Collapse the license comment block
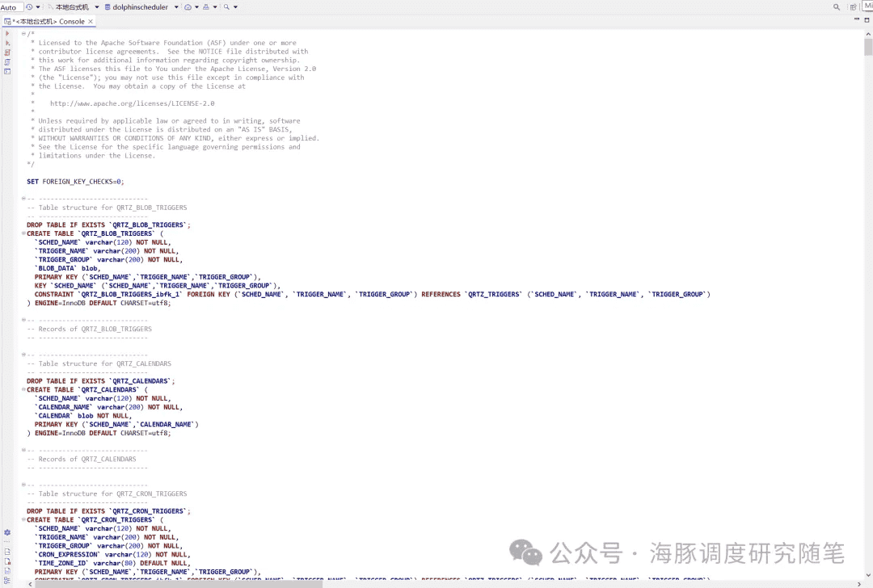Viewport: 873px width, 588px height. point(23,34)
